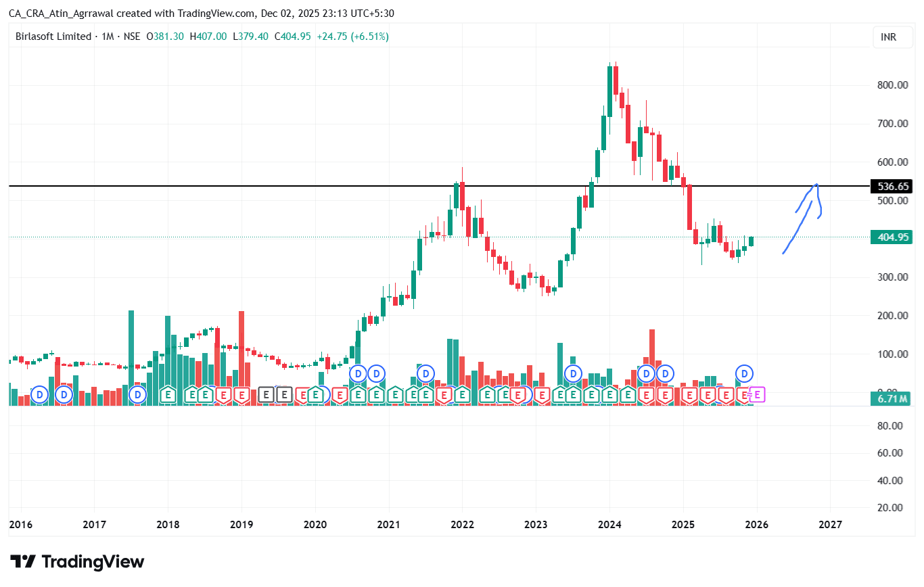Click the 2019 time axis label
Viewport: 924px width, 587px height.
pyautogui.click(x=241, y=525)
